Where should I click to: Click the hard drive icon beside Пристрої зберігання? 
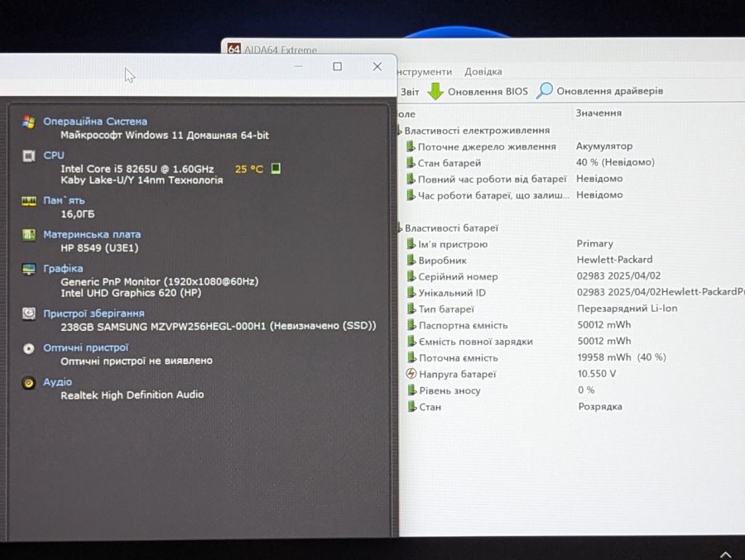[x=28, y=314]
